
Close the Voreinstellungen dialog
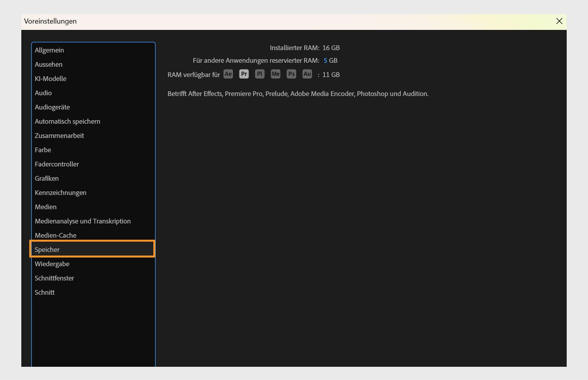coord(559,21)
